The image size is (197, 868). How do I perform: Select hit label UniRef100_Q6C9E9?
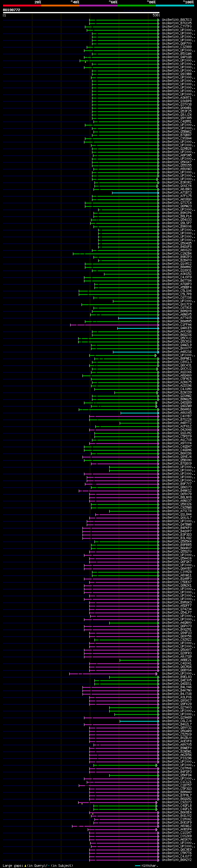point(177,850)
